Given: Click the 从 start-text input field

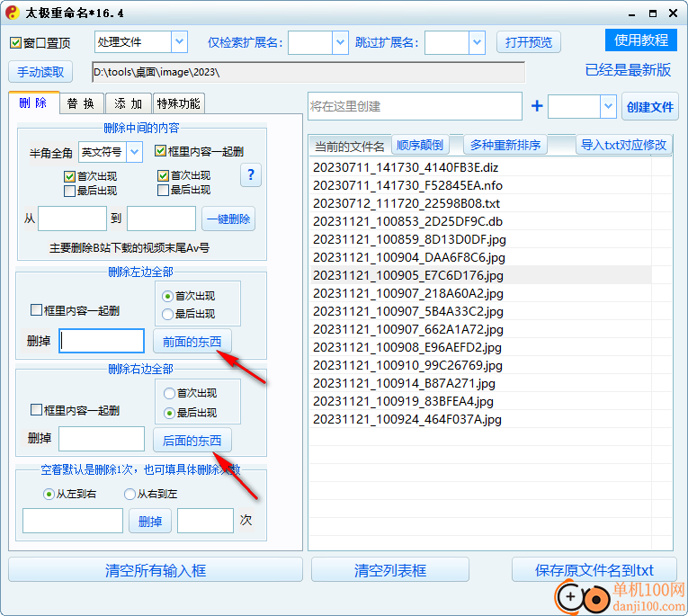Looking at the screenshot, I should [73, 219].
